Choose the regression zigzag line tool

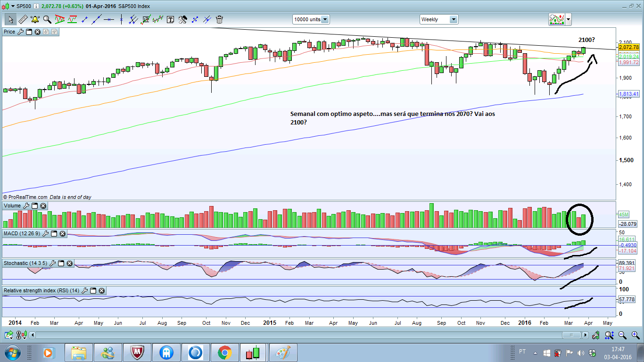point(158,19)
